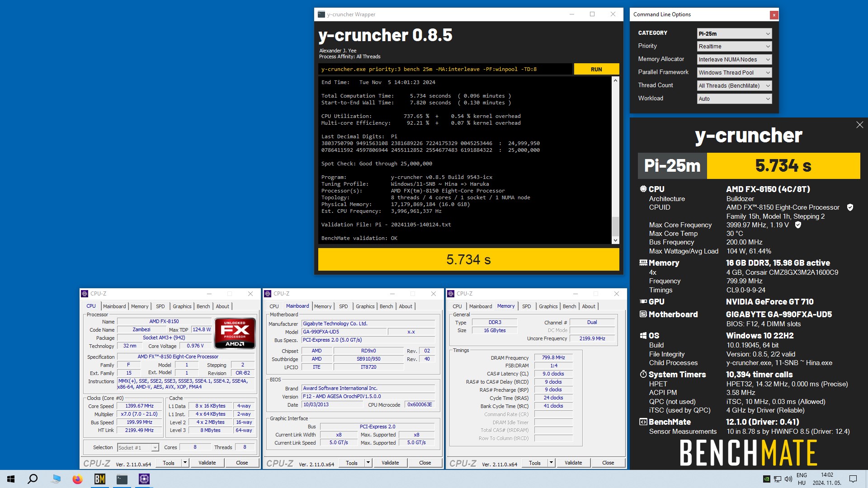The width and height of the screenshot is (868, 488).
Task: Click Validate in Mainboard CPU-Z window
Action: coord(390,463)
